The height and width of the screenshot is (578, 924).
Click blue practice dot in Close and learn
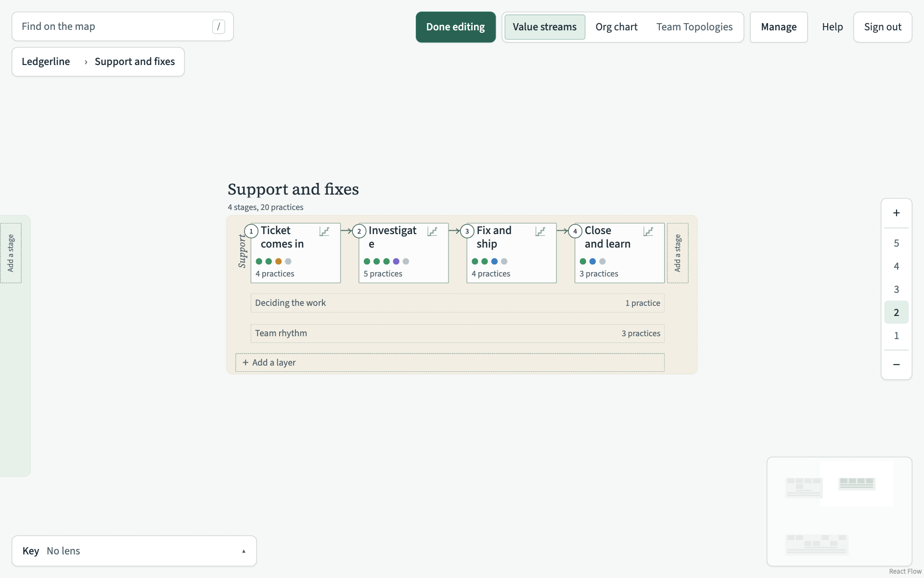pyautogui.click(x=592, y=262)
